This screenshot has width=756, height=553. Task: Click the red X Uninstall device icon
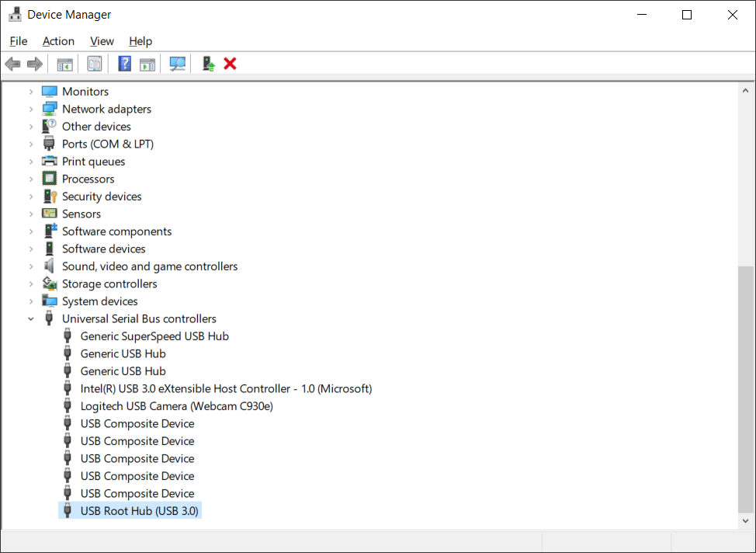(230, 64)
